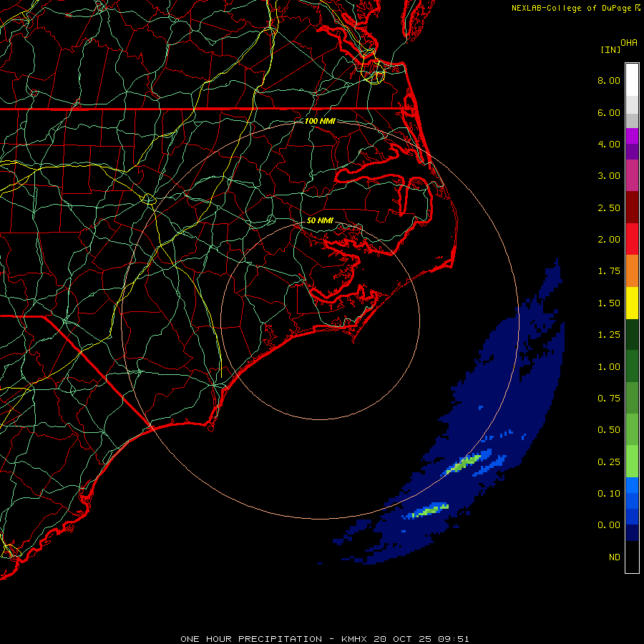This screenshot has width=644, height=644.
Task: Click the [IN] units label
Action: (610, 49)
